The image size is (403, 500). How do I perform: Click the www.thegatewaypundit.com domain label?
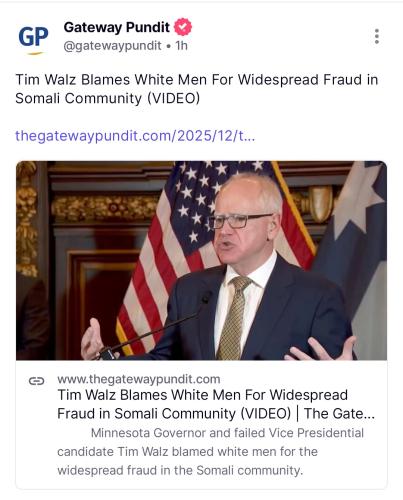[139, 379]
